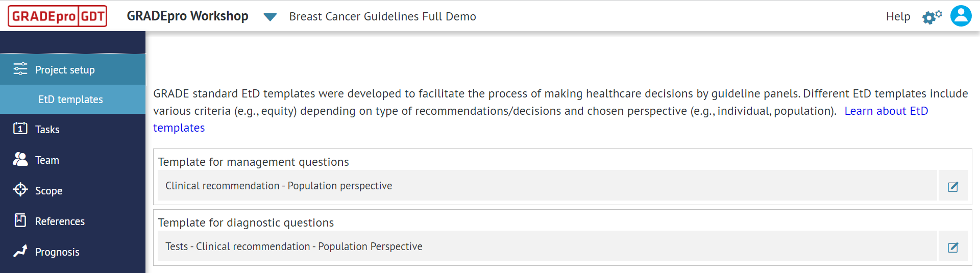The image size is (980, 273).
Task: Go to the Tasks section
Action: tap(47, 130)
